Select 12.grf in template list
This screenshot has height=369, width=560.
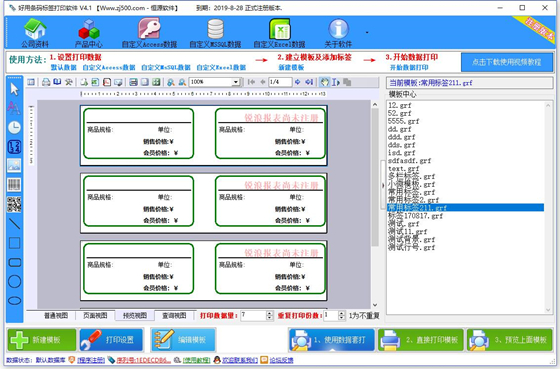(x=400, y=105)
